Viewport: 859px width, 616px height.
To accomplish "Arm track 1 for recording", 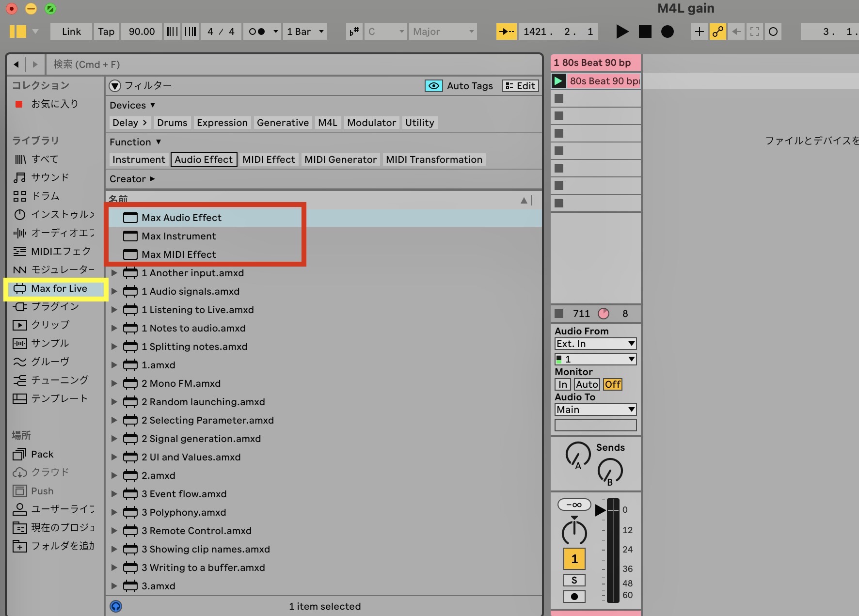I will click(574, 597).
